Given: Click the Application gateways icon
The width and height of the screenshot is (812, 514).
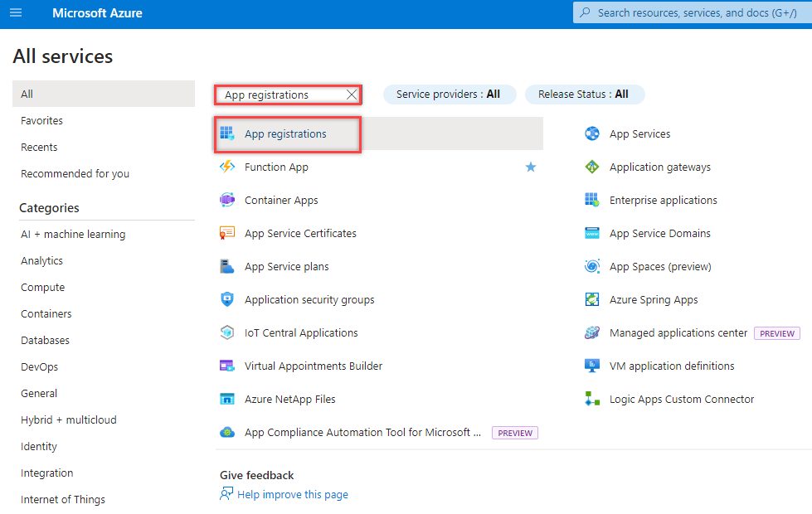Looking at the screenshot, I should click(592, 167).
